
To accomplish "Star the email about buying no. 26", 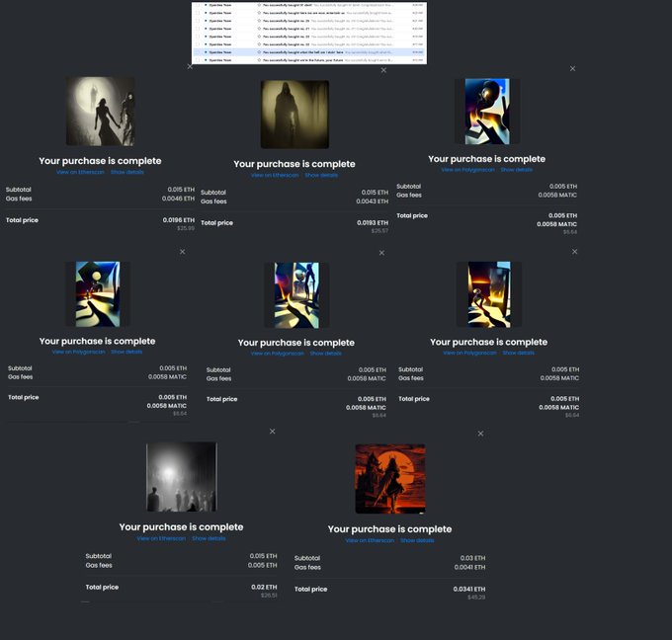I will point(259,21).
